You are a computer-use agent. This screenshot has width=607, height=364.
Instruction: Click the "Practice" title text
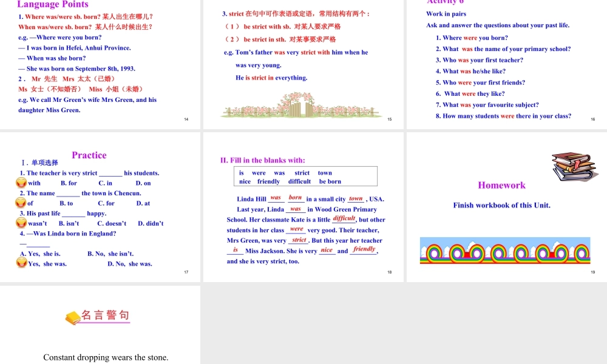click(89, 155)
